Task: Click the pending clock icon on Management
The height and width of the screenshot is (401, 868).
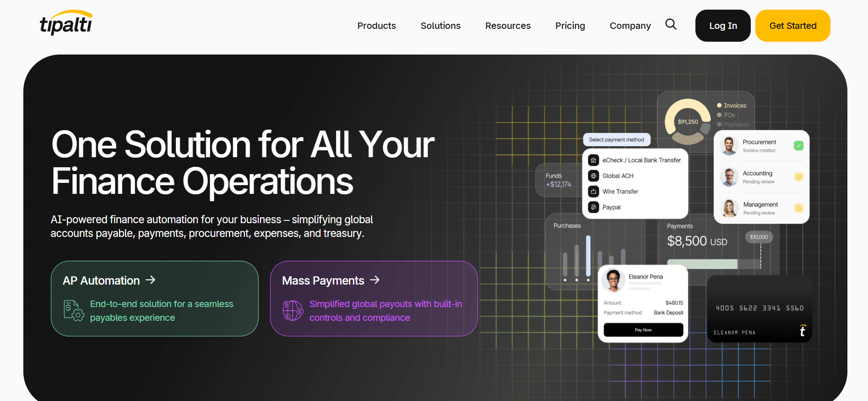Action: click(798, 208)
